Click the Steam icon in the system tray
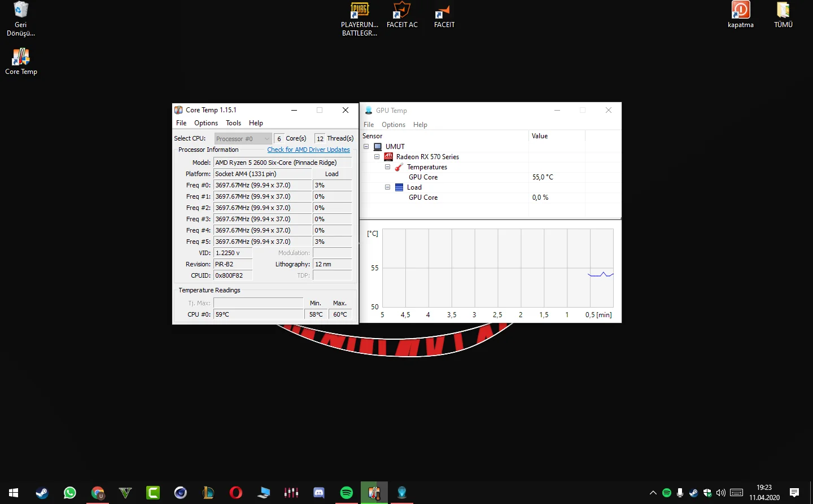813x504 pixels. 694,493
